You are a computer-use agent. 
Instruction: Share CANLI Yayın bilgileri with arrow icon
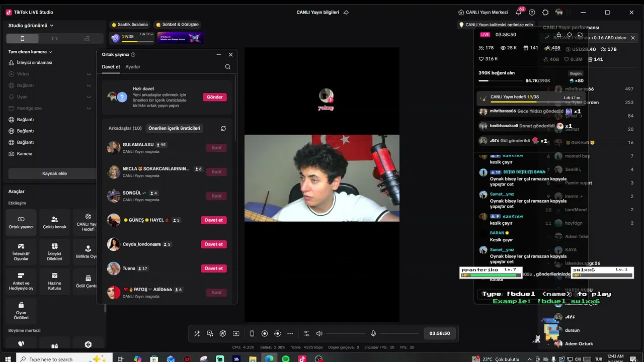pos(346,12)
